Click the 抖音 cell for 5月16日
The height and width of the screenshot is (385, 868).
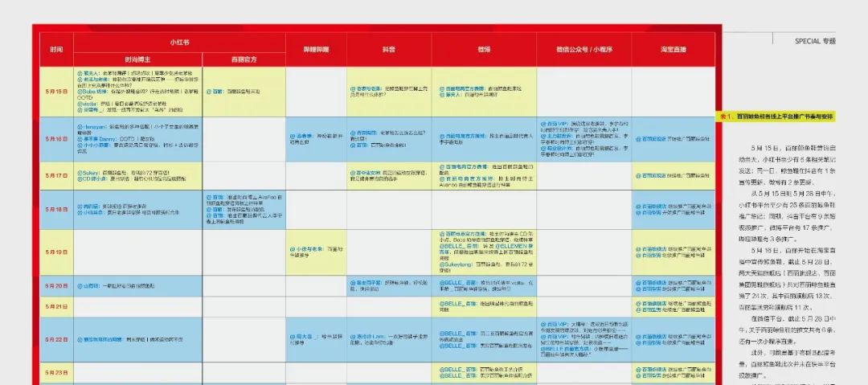coord(389,139)
